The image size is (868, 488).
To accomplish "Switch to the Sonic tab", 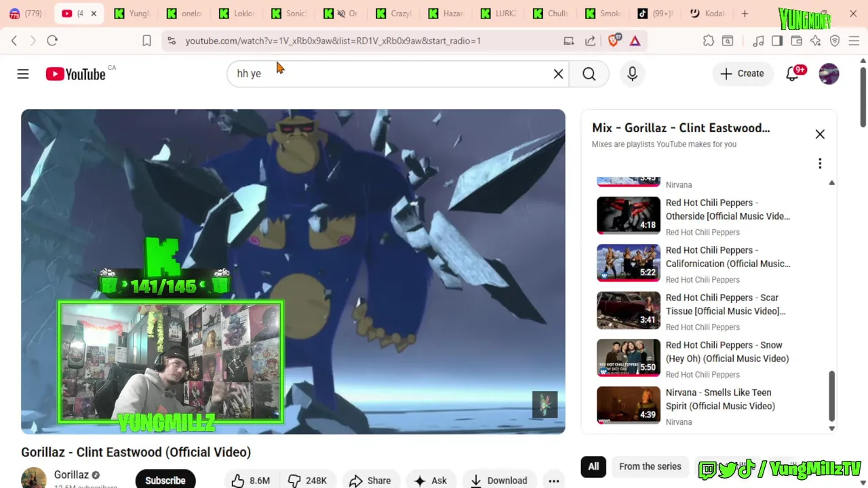I will tap(289, 14).
